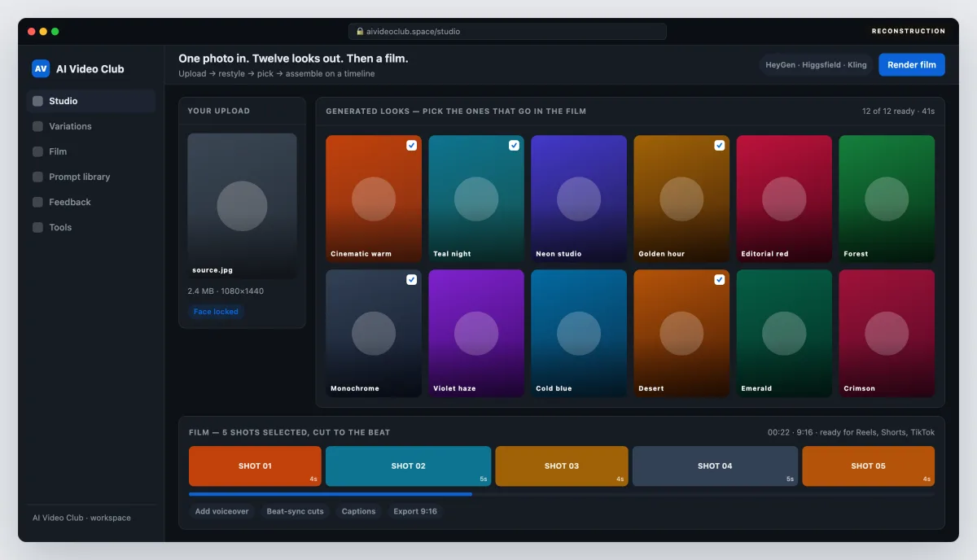Open the source.jpg upload thumbnail
Viewport: 977px width, 560px height.
pyautogui.click(x=242, y=206)
